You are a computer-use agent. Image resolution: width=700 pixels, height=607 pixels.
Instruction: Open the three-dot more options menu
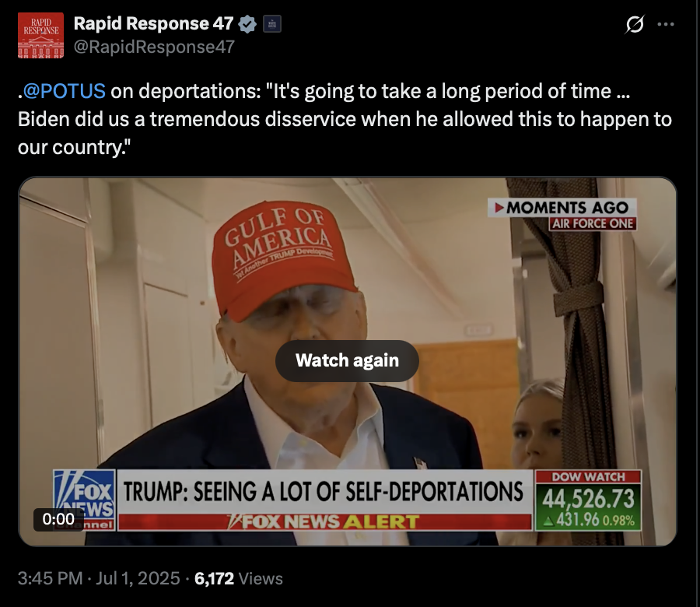pos(666,24)
